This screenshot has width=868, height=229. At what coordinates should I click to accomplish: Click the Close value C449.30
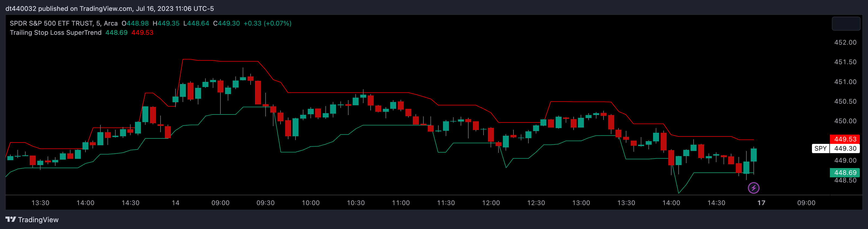point(226,23)
